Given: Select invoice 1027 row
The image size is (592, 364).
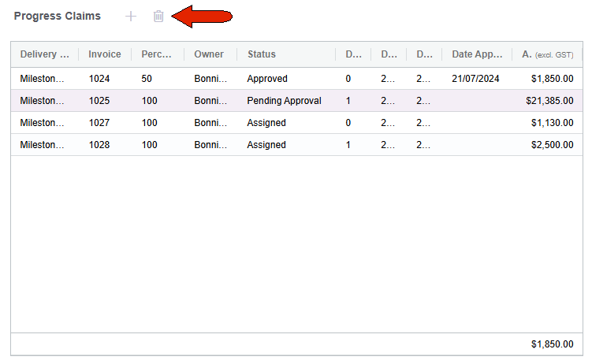Looking at the screenshot, I should point(296,123).
